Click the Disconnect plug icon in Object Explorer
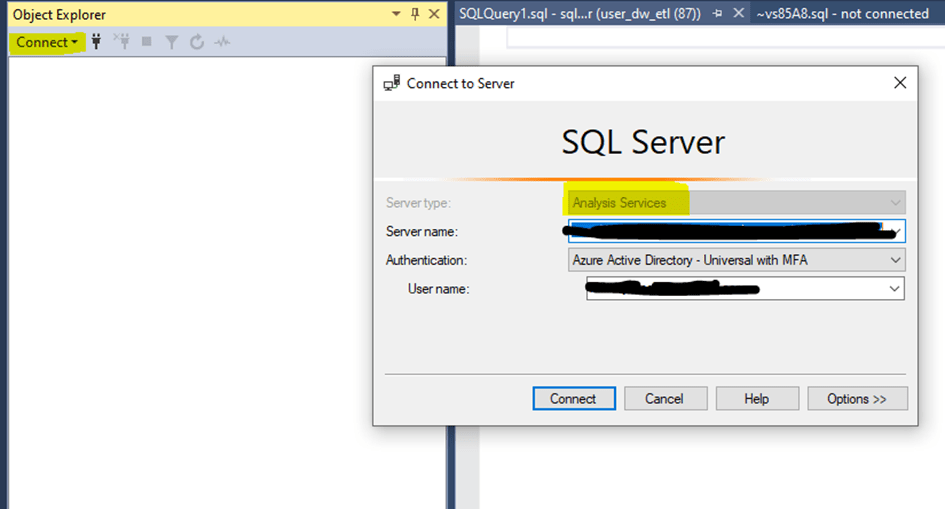This screenshot has height=509, width=945. click(x=122, y=42)
